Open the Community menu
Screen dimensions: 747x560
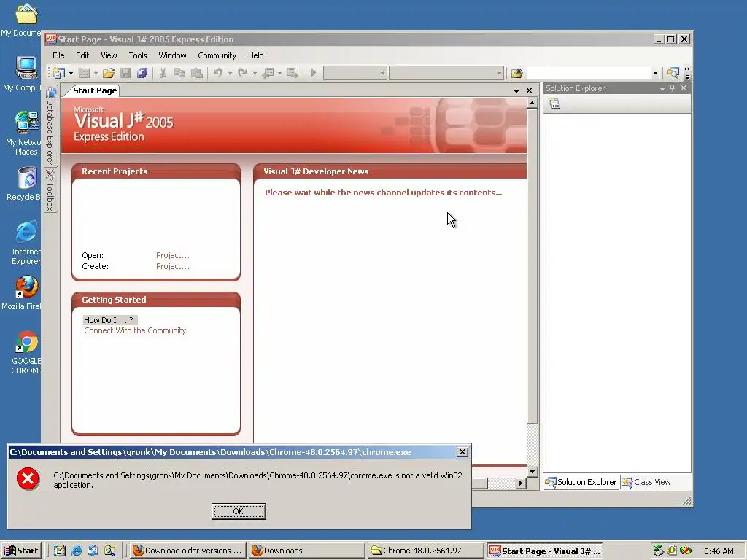(217, 55)
